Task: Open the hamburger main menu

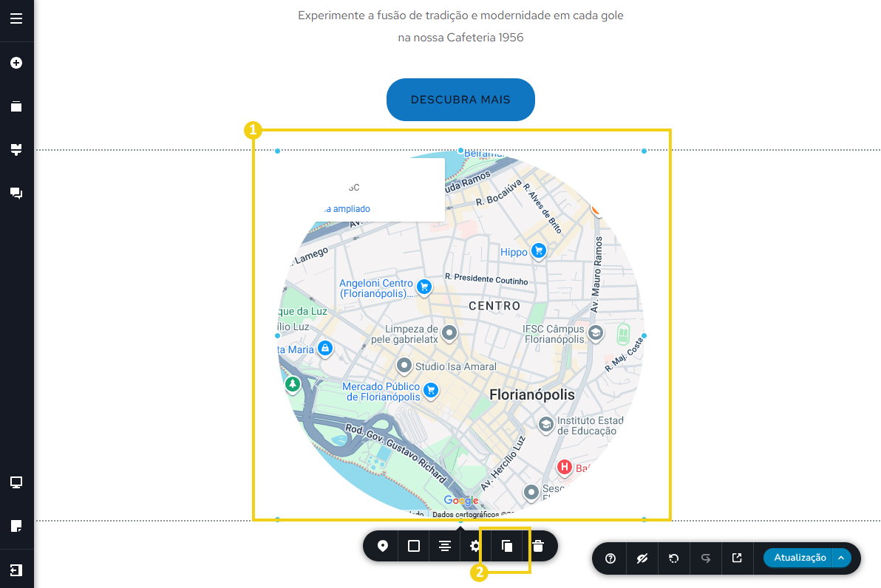Action: tap(16, 18)
